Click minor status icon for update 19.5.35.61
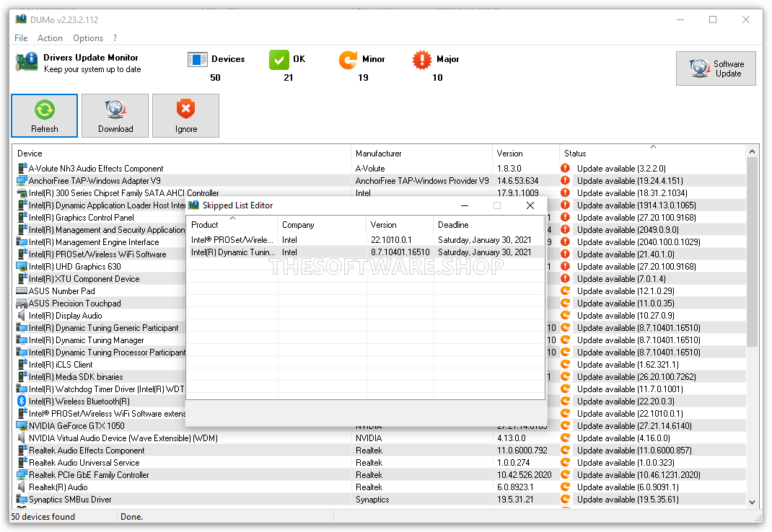Image resolution: width=772 pixels, height=532 pixels. point(565,500)
